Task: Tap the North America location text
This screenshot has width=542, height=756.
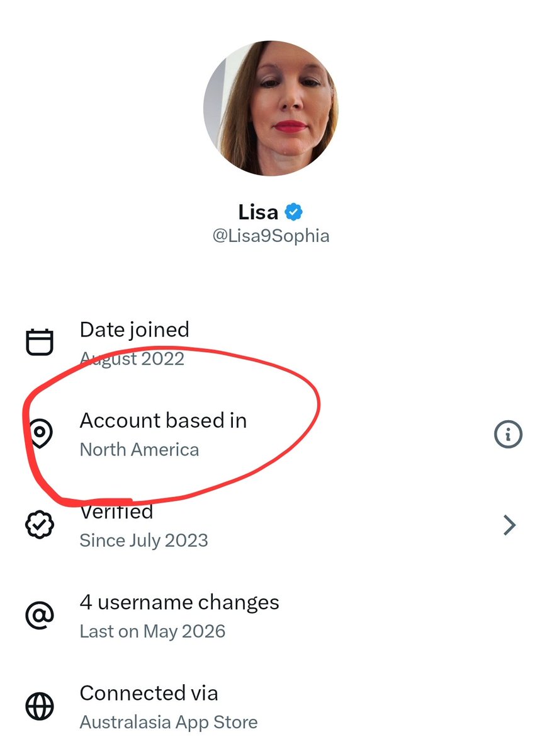Action: pyautogui.click(x=139, y=450)
